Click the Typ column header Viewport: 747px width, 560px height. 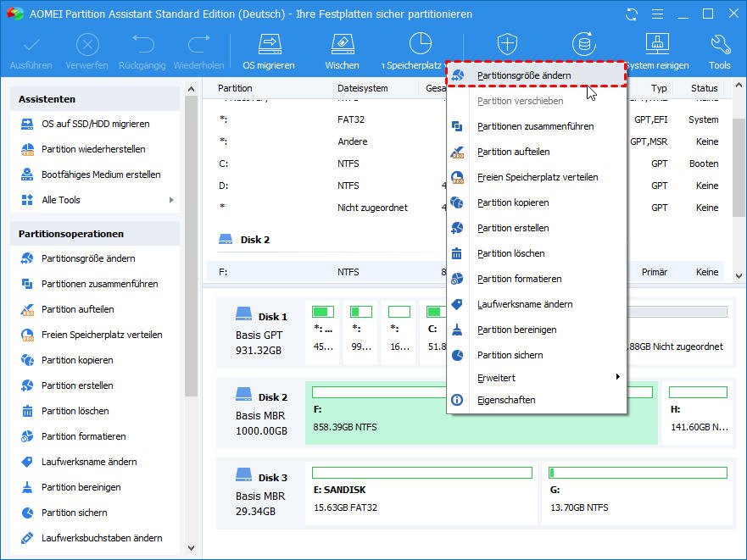tap(659, 88)
